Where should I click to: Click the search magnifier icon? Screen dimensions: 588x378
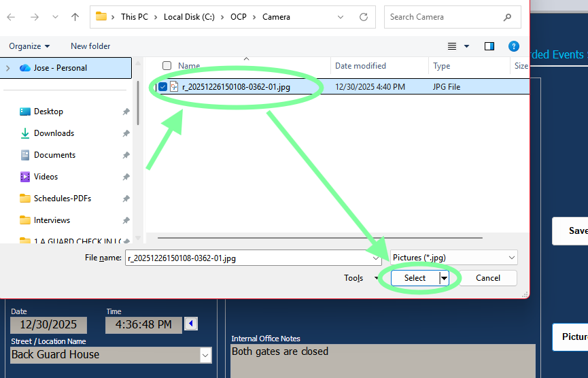507,17
